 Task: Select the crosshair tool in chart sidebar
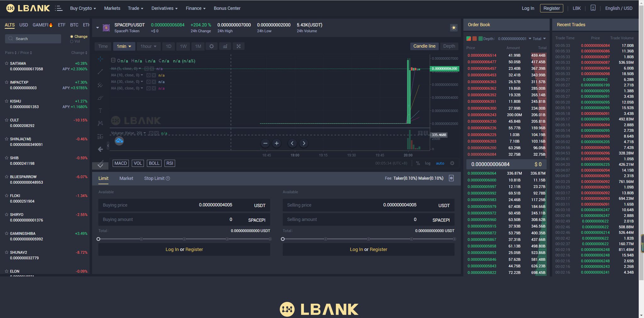click(100, 59)
